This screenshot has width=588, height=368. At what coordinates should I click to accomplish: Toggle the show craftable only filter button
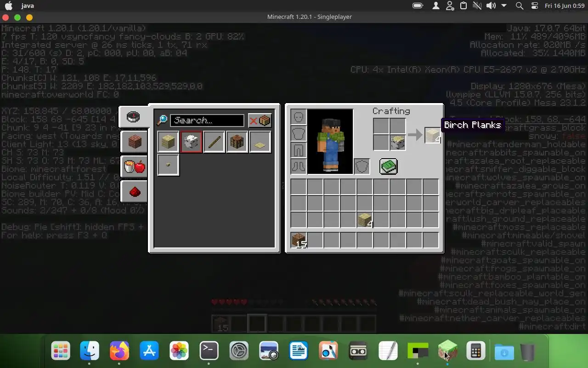click(260, 121)
